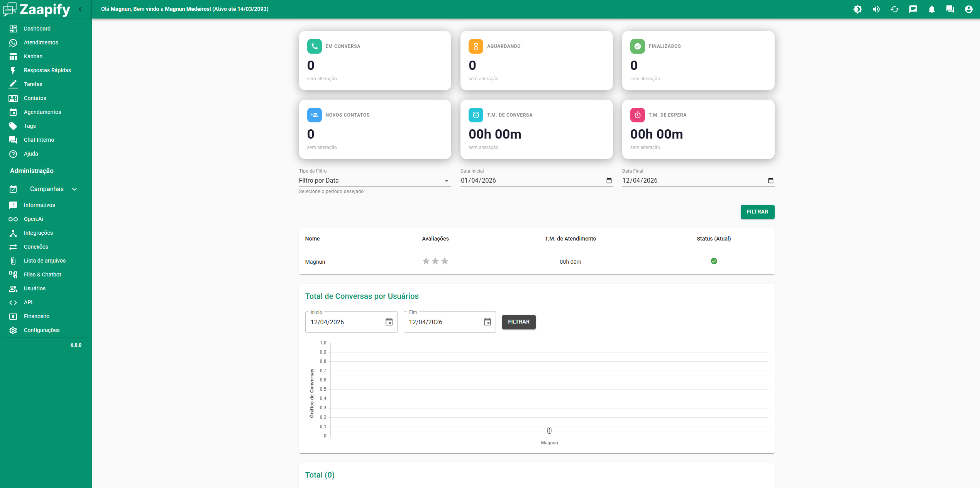The width and height of the screenshot is (980, 488).
Task: Click the Nome column header
Action: pyautogui.click(x=312, y=239)
